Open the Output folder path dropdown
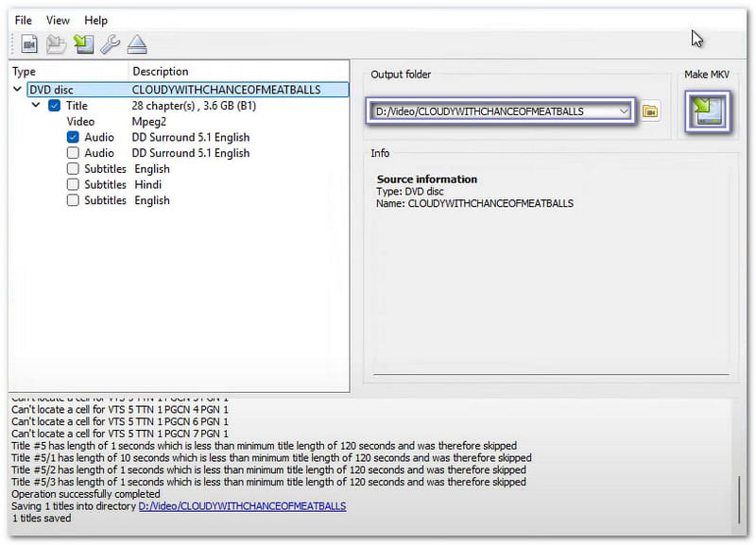This screenshot has width=756, height=545. click(x=624, y=111)
